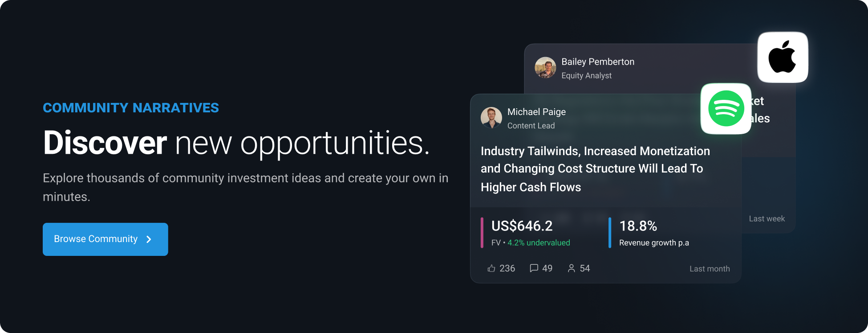This screenshot has height=333, width=868.
Task: Click the thumbs-up like icon
Action: 491,268
